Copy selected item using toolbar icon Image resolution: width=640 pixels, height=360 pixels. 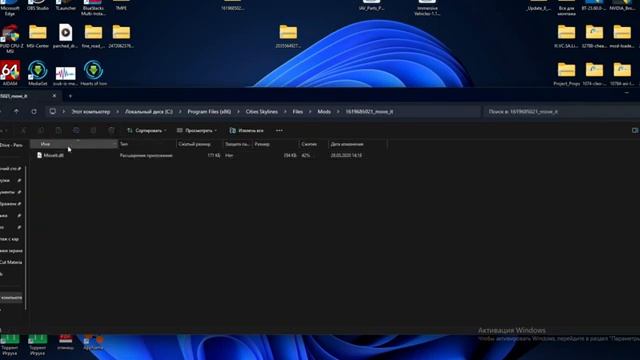click(x=41, y=131)
